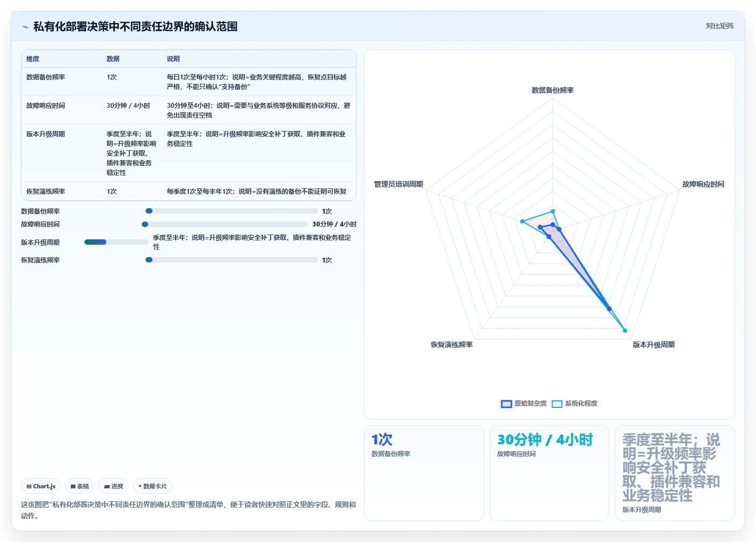This screenshot has height=542, width=756.
Task: Click the radar axis label 数据备份频率
Action: coord(553,90)
